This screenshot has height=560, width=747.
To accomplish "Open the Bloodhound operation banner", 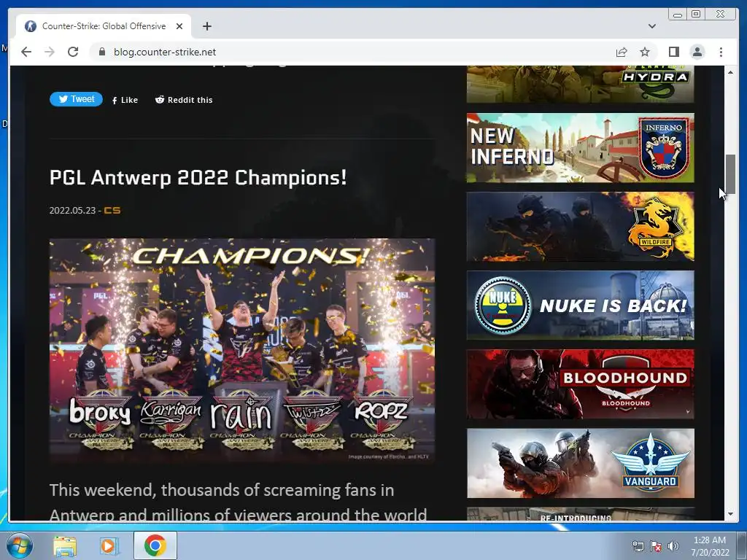I will click(x=580, y=384).
